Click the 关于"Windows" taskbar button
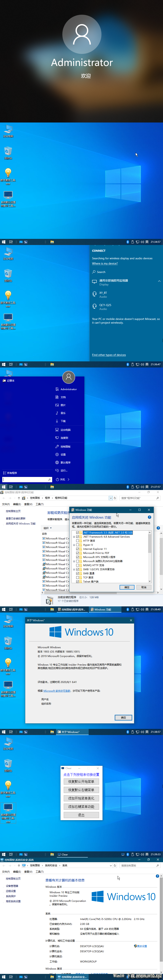The height and width of the screenshot is (980, 163). [x=72, y=732]
